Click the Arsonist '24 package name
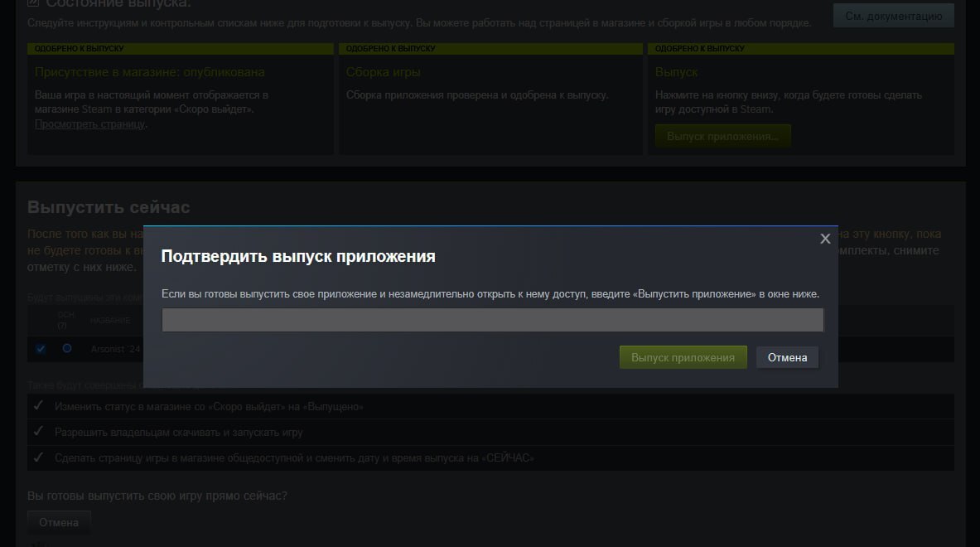The image size is (980, 547). pos(116,349)
